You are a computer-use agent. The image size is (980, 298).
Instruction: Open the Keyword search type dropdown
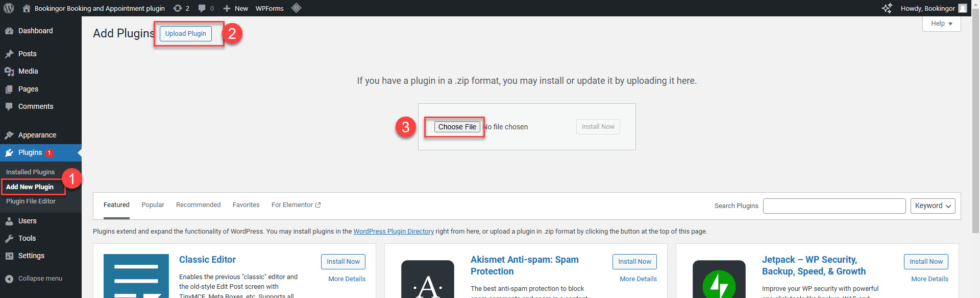(933, 205)
